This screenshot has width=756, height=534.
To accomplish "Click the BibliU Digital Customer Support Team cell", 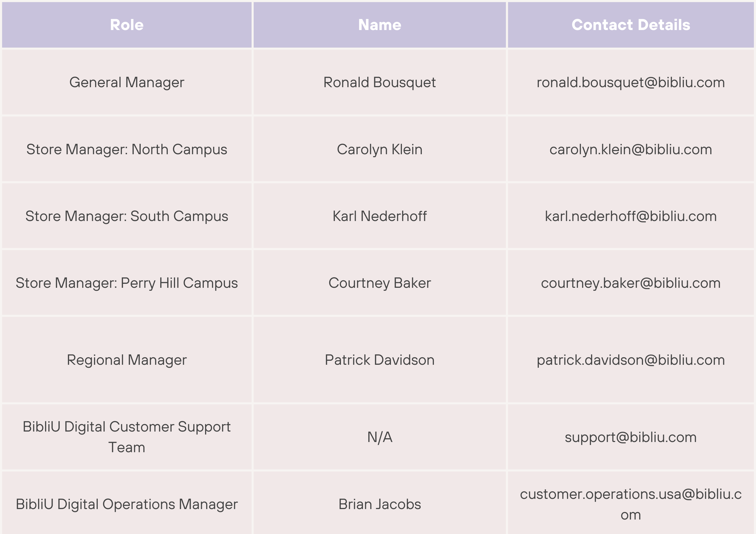I will click(x=127, y=437).
